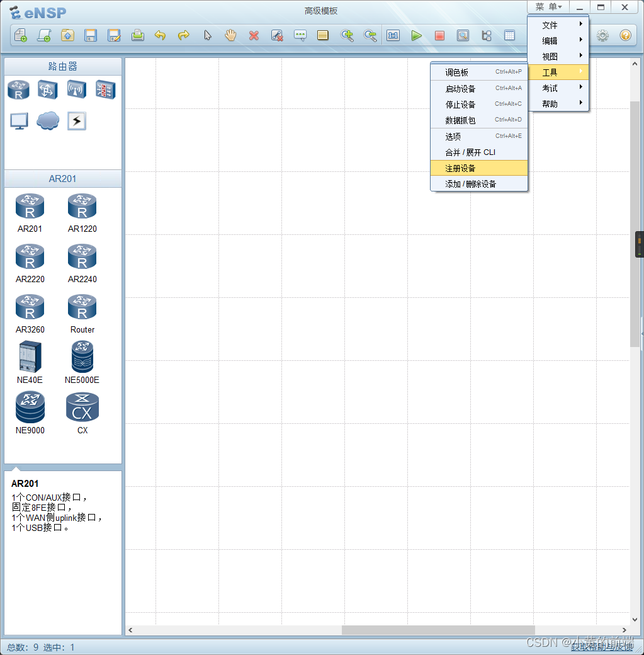Viewport: 644px width, 655px height.
Task: Select the switch category icon
Action: pyautogui.click(x=48, y=90)
